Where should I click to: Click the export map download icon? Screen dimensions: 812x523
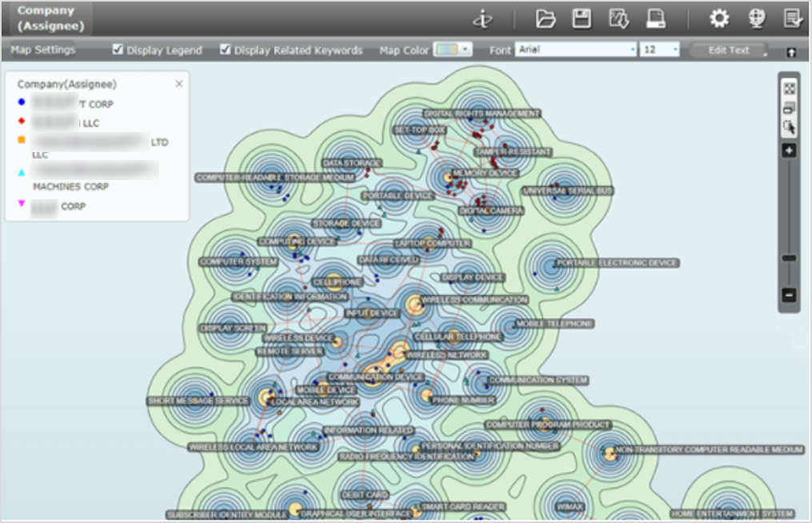tap(618, 18)
